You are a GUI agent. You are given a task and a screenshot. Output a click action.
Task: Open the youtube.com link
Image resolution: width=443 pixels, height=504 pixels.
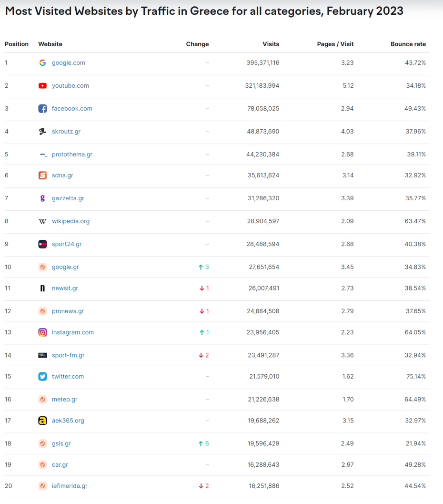click(x=70, y=86)
